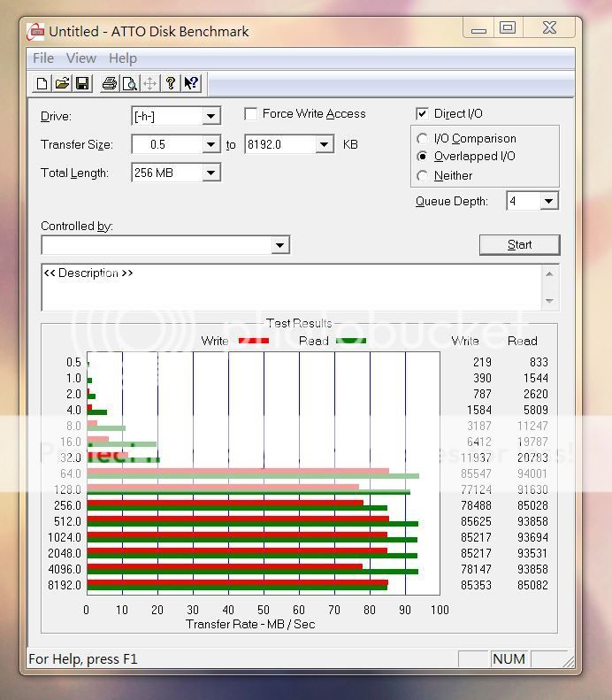Screen dimensions: 612x700
Task: Click the write value 85353 for 8192.0
Action: (476, 585)
